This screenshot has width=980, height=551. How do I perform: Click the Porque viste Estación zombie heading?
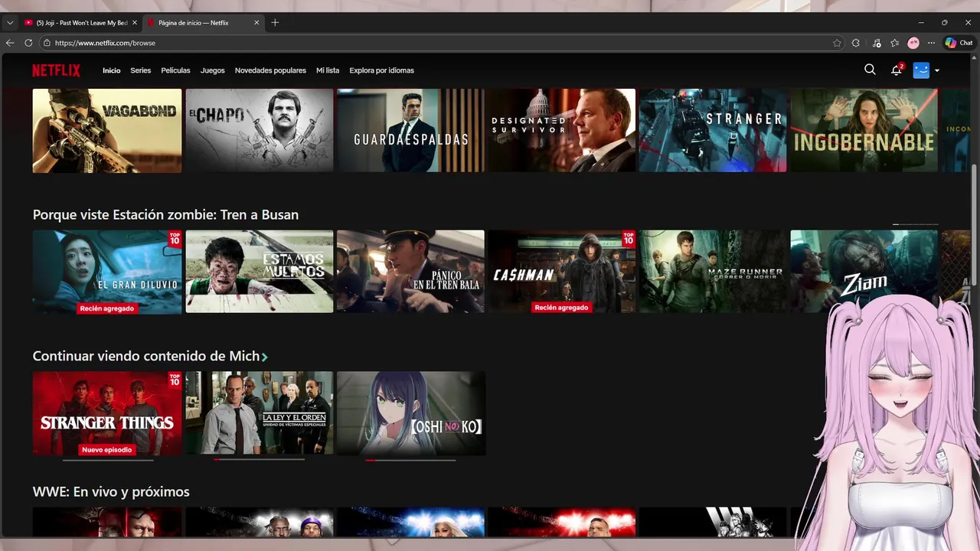(x=165, y=215)
